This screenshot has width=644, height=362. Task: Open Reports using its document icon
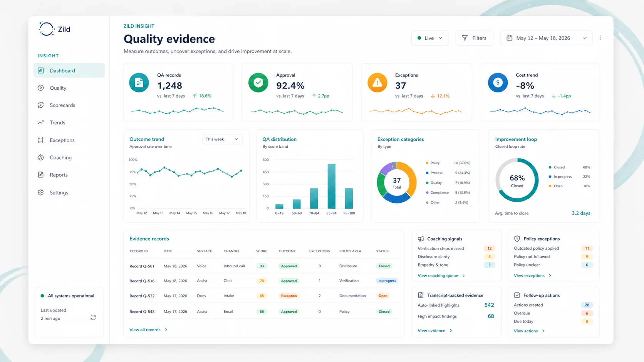tap(41, 175)
